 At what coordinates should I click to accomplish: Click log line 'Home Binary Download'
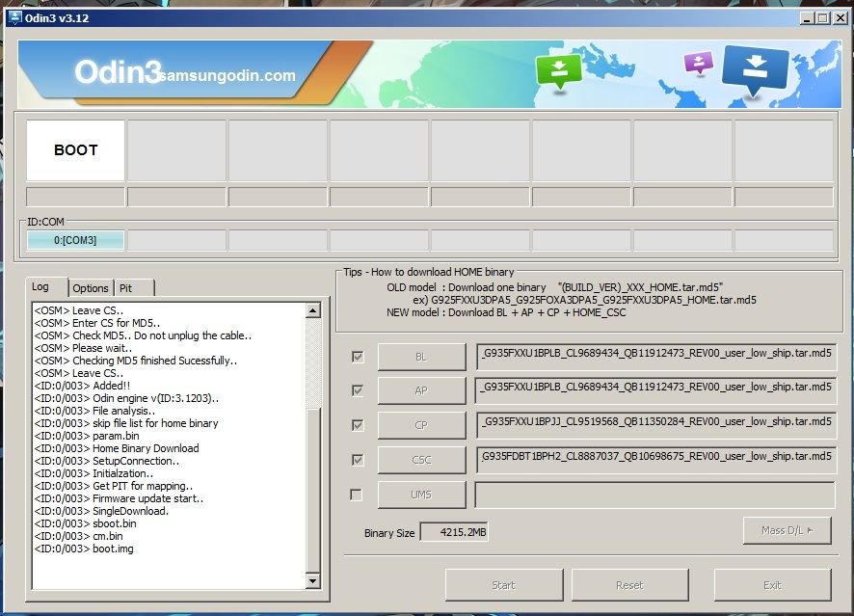tap(117, 448)
